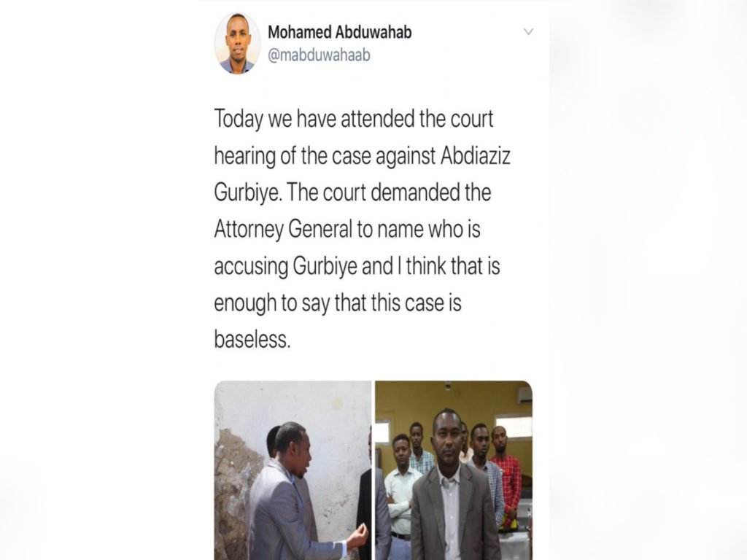The height and width of the screenshot is (560, 747).
Task: Click the tweet line starting 'Today we have attended'
Action: pyautogui.click(x=354, y=119)
